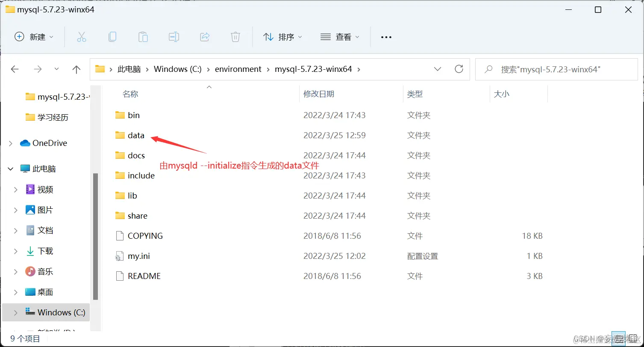Select 此电脑 in navigation pane

38,169
